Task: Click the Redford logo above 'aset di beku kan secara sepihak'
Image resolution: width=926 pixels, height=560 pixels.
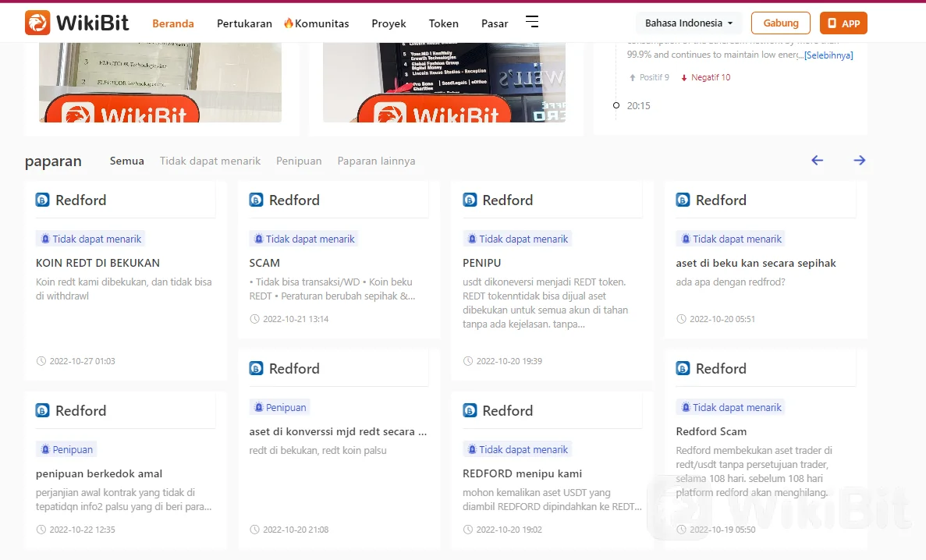Action: (683, 200)
